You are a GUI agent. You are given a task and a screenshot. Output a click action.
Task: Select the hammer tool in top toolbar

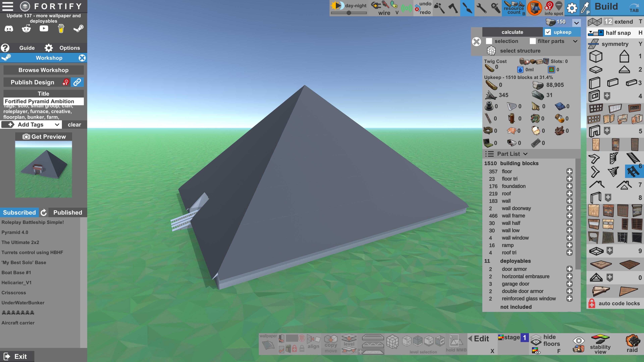(439, 8)
